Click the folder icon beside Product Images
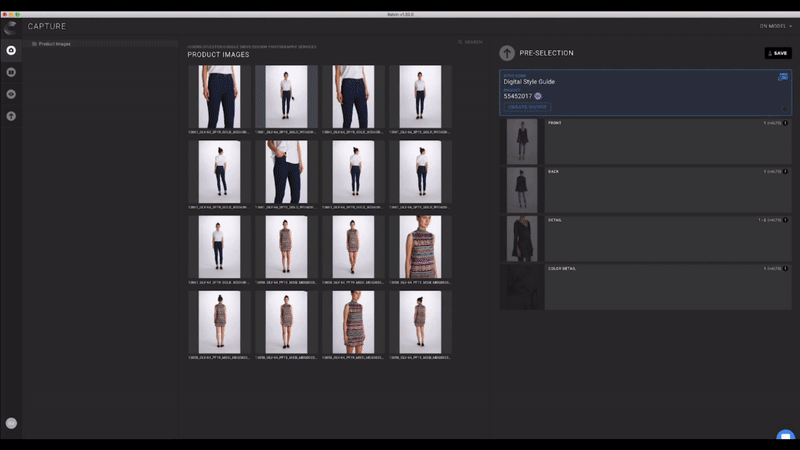The width and height of the screenshot is (800, 450). [x=34, y=44]
